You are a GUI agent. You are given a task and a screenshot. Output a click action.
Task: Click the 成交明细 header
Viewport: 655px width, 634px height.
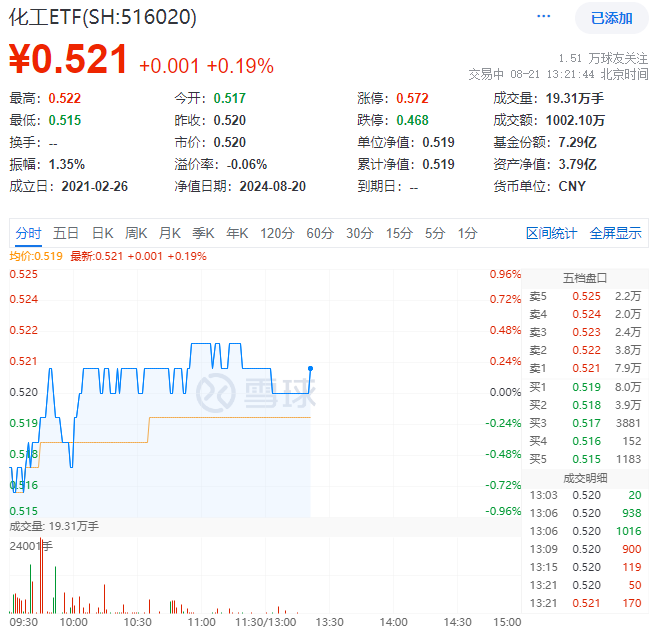pos(584,478)
